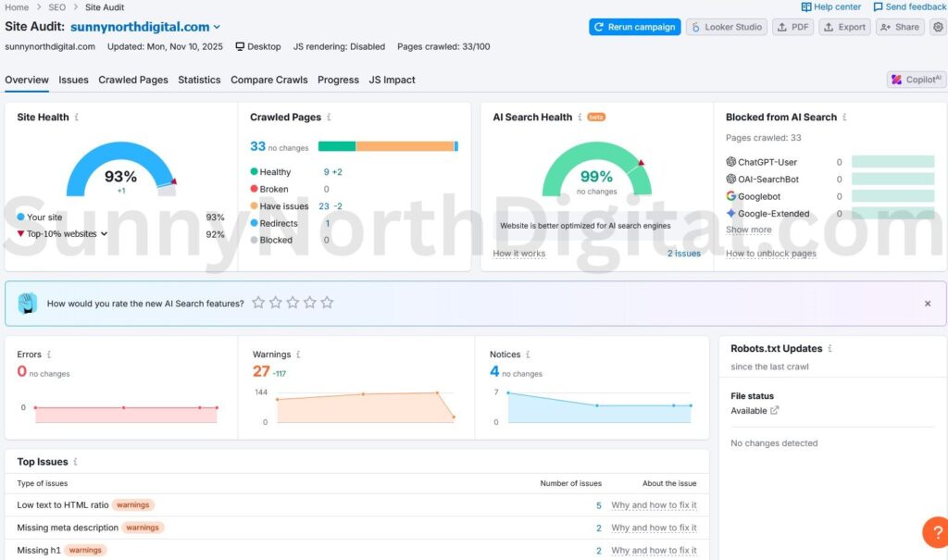Viewport: 948px width, 560px height.
Task: Switch to the Issues tab
Action: (71, 80)
